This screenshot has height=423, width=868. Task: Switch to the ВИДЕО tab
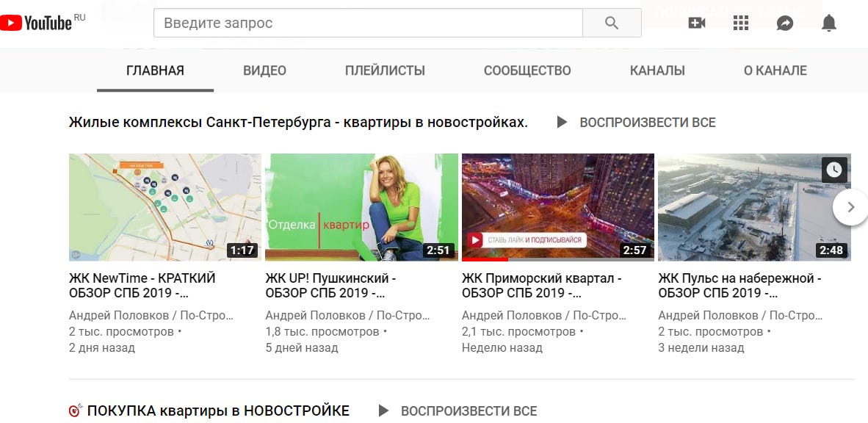(x=264, y=70)
